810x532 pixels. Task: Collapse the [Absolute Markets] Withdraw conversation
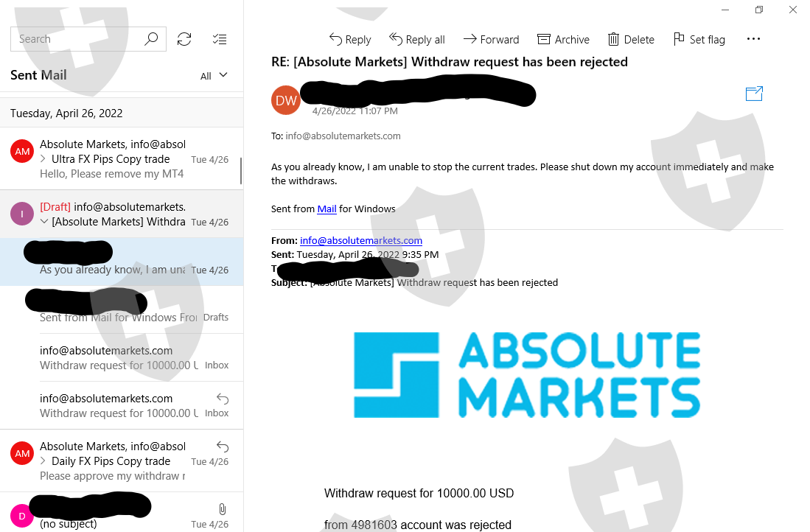[44, 222]
